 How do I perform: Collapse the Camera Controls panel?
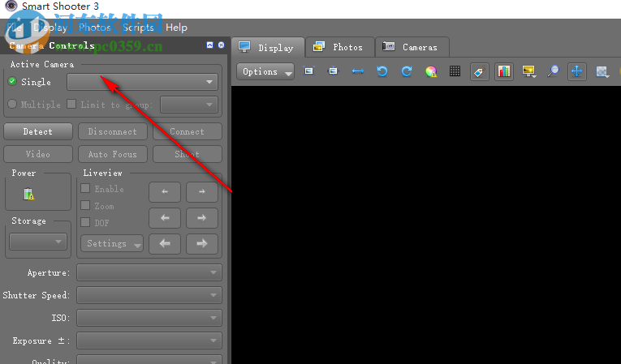click(210, 45)
